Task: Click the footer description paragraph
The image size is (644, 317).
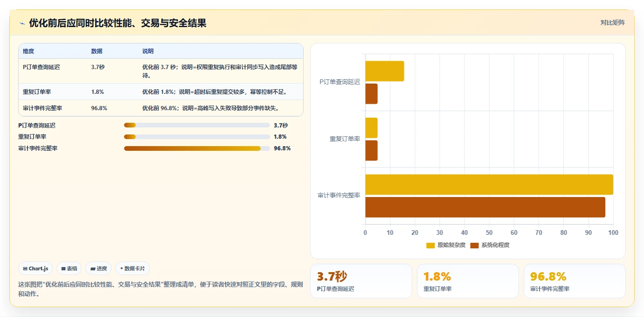Action: click(x=160, y=289)
